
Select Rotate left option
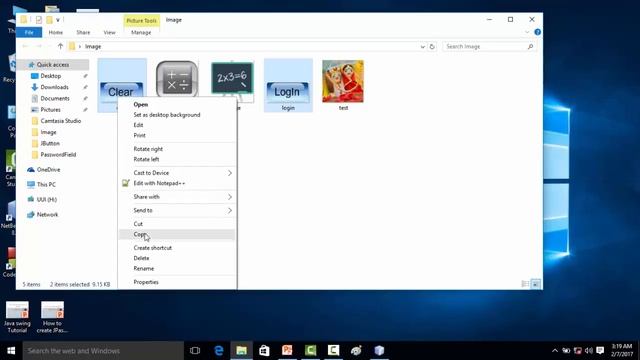pos(177,159)
